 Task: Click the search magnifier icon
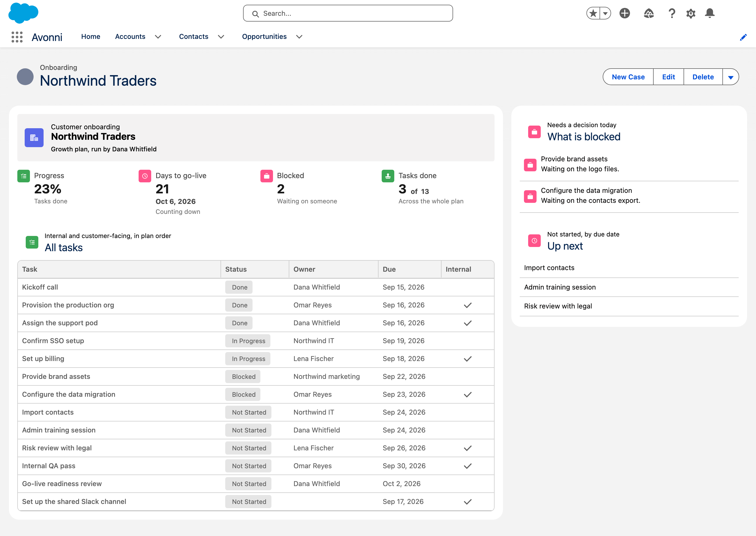pos(255,14)
